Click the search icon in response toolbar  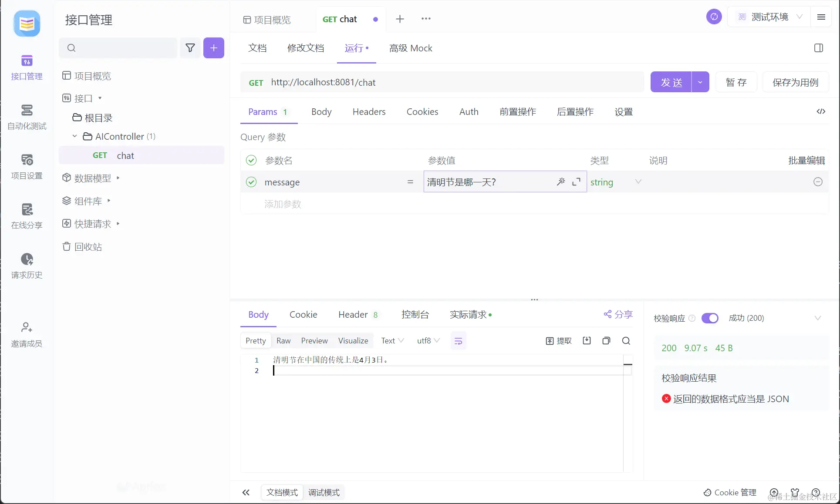click(x=626, y=341)
